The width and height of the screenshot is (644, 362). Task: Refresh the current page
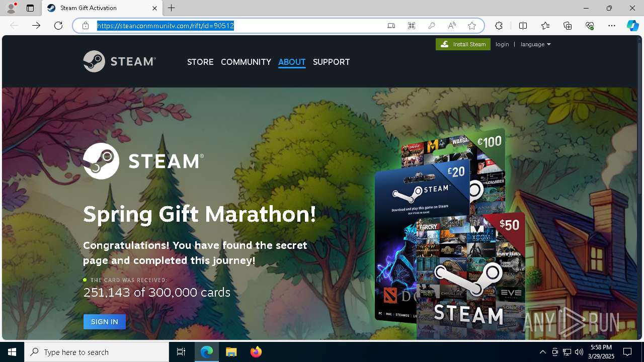58,26
